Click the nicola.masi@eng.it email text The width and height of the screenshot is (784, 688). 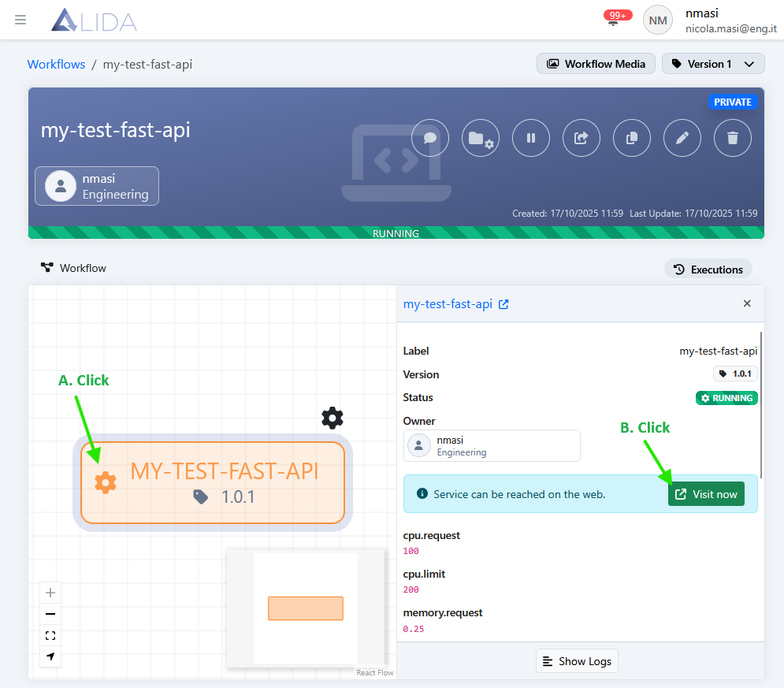731,28
